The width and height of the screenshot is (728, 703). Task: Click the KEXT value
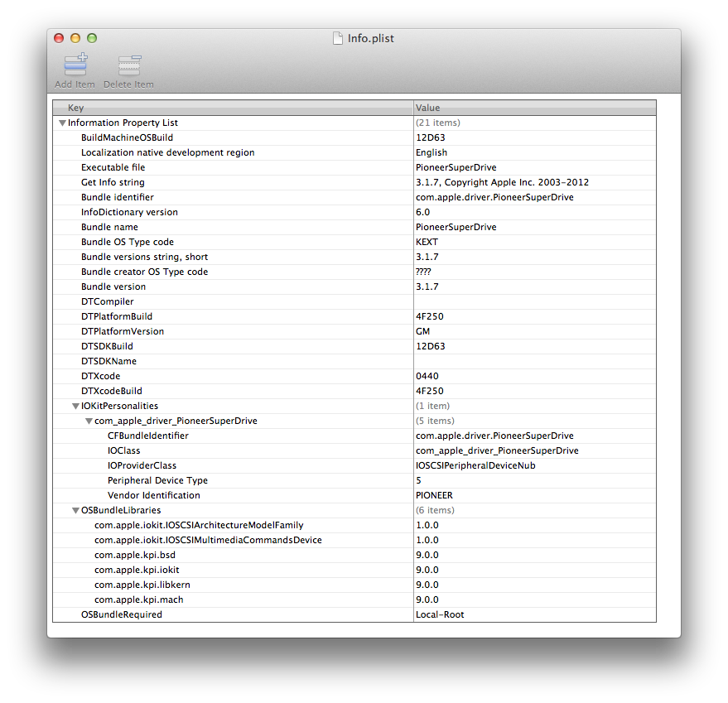point(427,242)
